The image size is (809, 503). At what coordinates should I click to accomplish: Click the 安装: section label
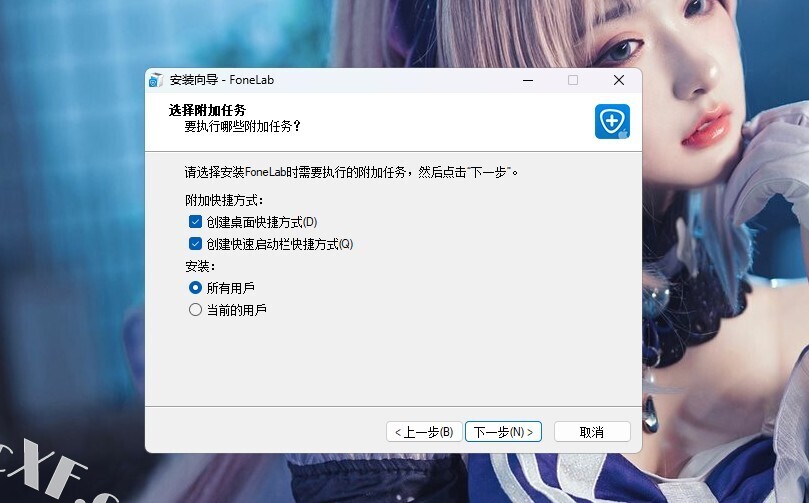[x=199, y=266]
